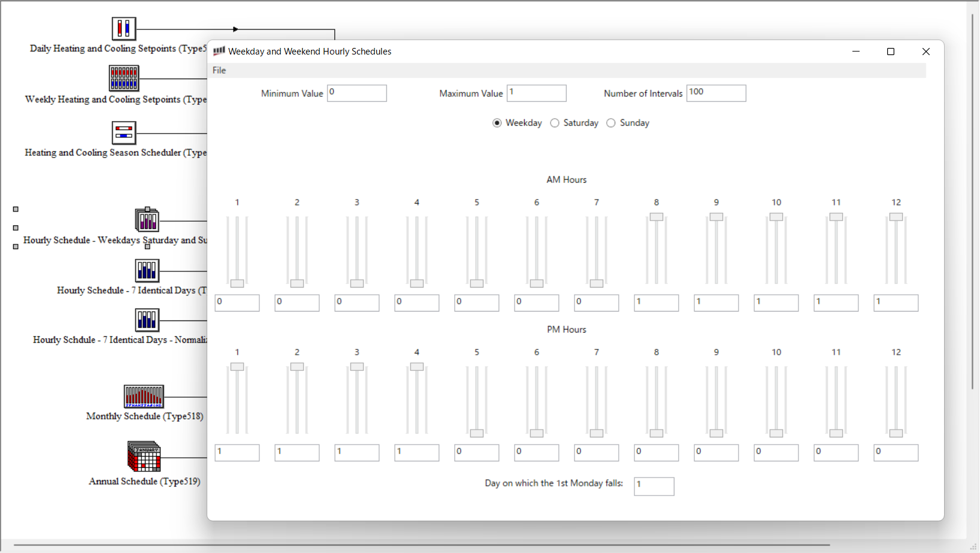Click the AM hour 1 value field
980x553 pixels.
coord(237,303)
